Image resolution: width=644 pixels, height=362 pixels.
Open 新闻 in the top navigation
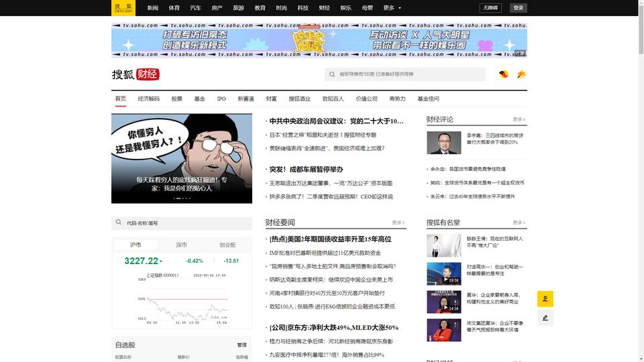coord(152,8)
